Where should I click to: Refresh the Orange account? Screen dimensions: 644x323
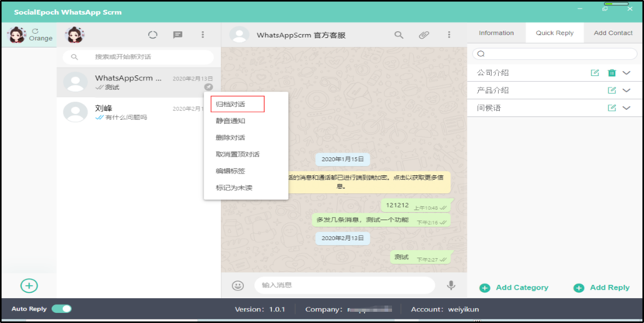coord(36,31)
